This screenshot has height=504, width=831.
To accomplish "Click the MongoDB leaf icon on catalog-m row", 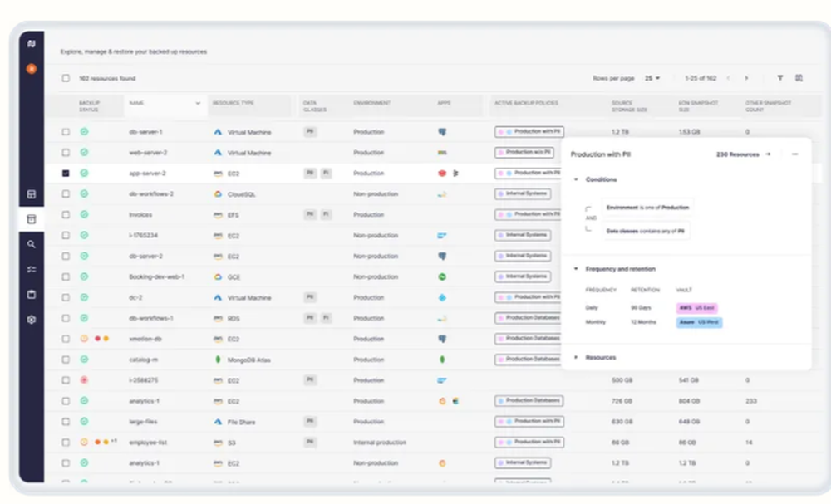I will click(x=218, y=360).
